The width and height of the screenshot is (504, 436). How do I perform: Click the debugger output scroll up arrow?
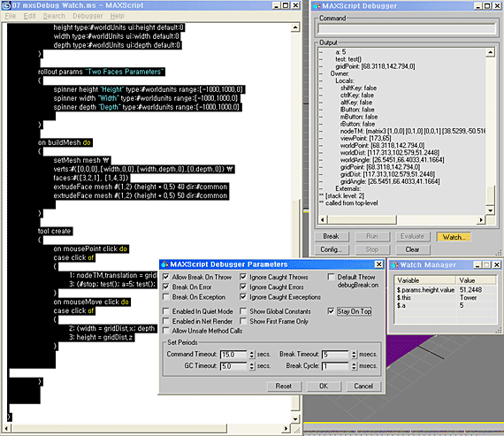pos(490,52)
